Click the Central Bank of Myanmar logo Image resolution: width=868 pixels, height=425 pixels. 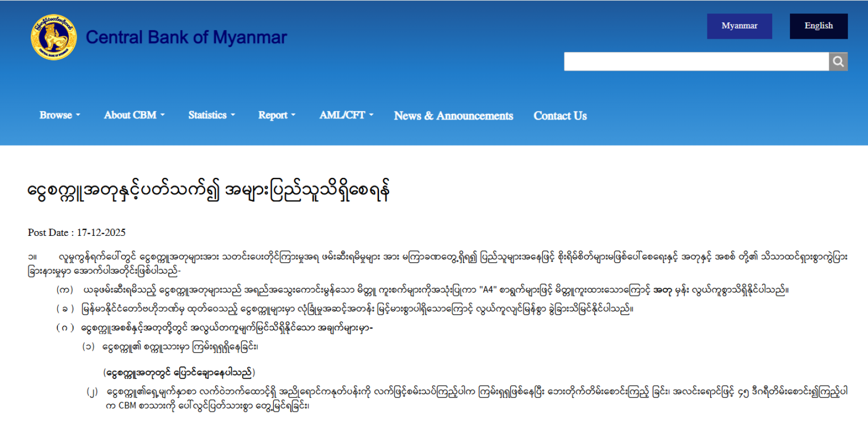53,37
